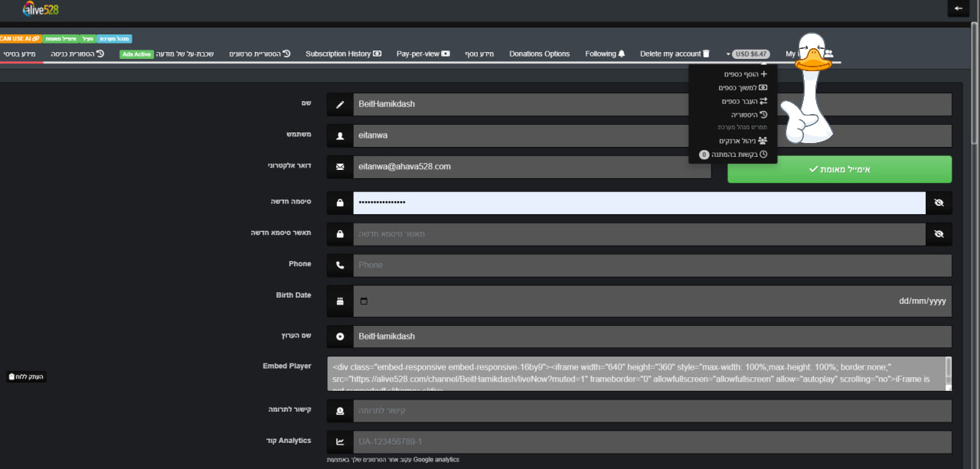Click the calendar icon inside the Birth Date field
Screen dimensions: 980x469
(x=364, y=301)
